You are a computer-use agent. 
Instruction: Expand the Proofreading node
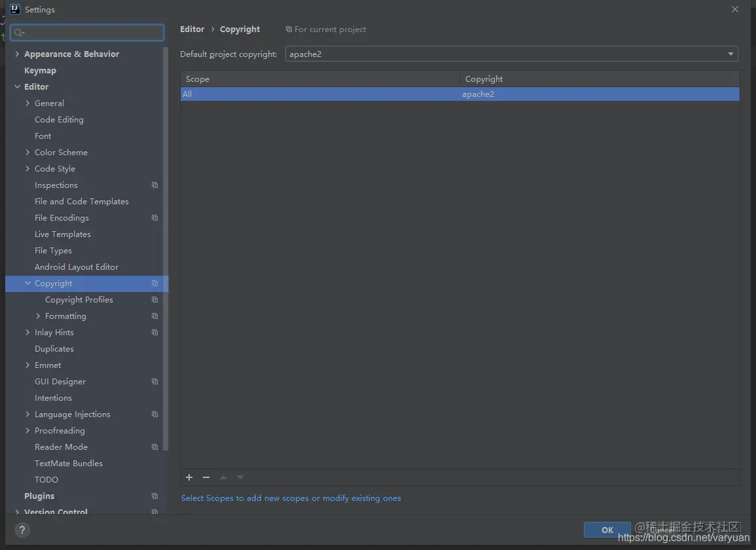(x=27, y=431)
